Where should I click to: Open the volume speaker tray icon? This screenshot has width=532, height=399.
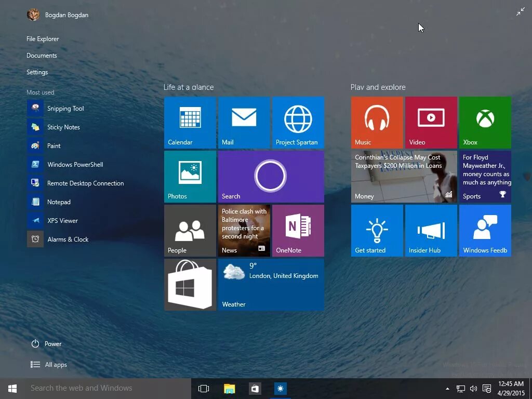(473, 389)
